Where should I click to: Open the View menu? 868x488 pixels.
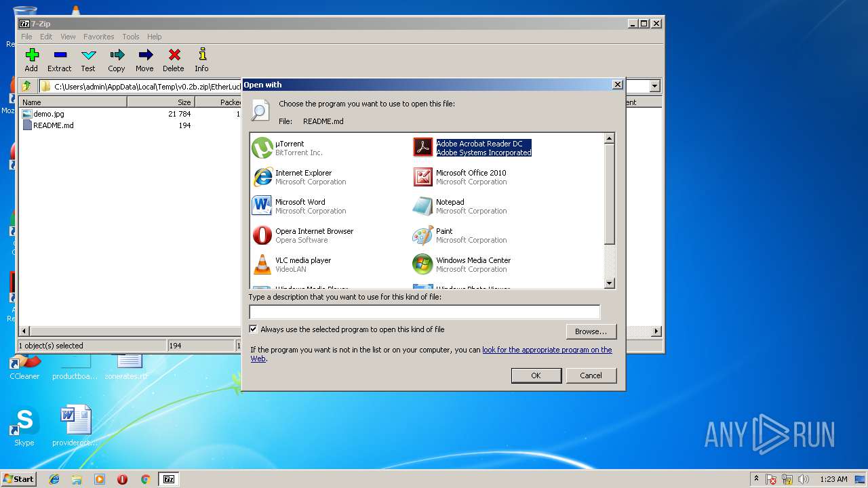click(x=68, y=37)
